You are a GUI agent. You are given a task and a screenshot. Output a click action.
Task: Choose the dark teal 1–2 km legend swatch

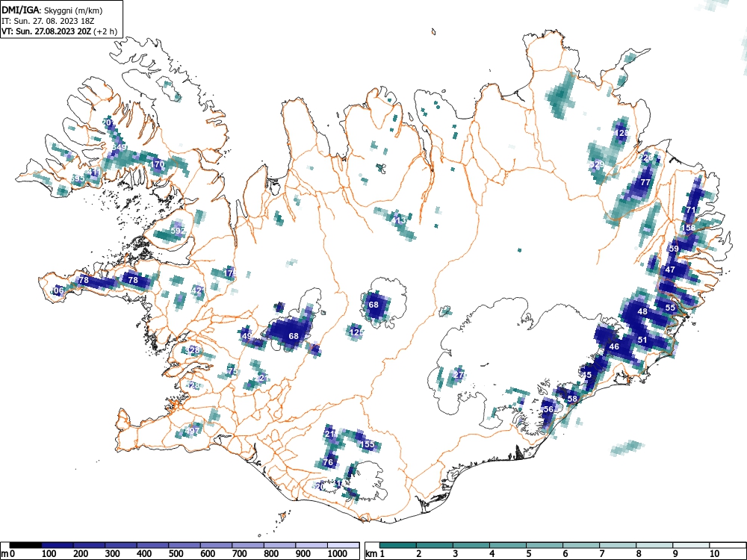[398, 545]
